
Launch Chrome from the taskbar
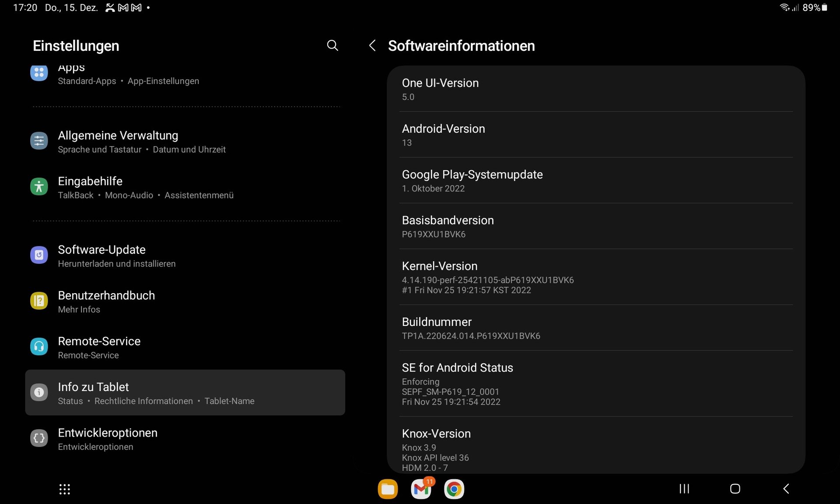454,489
